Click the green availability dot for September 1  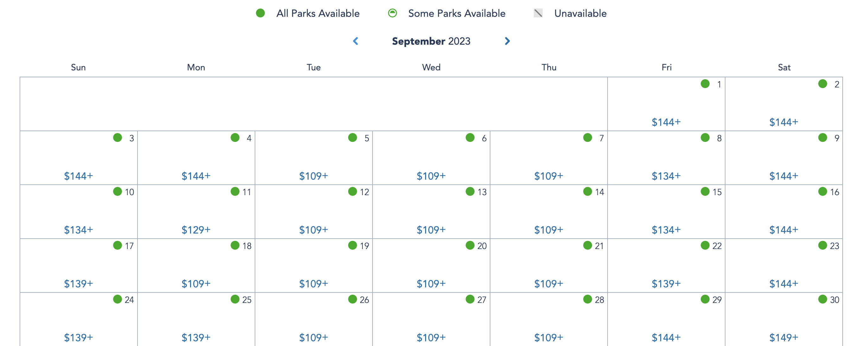tap(705, 84)
